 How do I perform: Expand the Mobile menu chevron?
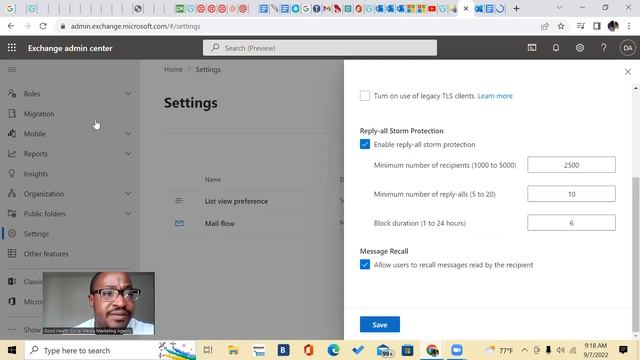click(x=128, y=133)
